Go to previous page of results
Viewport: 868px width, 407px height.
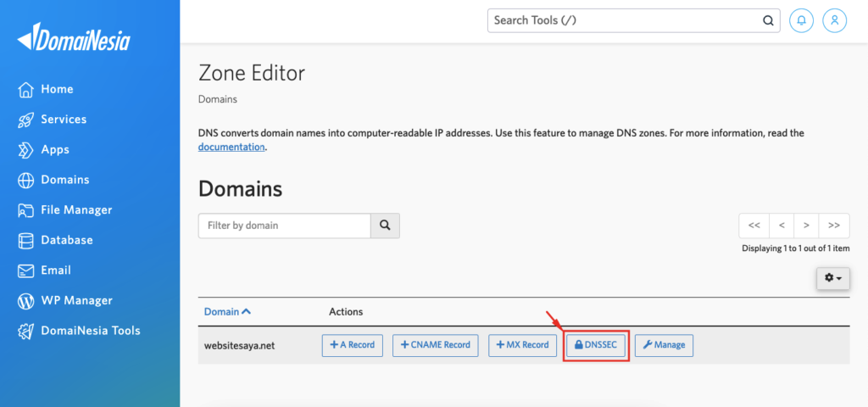(782, 226)
